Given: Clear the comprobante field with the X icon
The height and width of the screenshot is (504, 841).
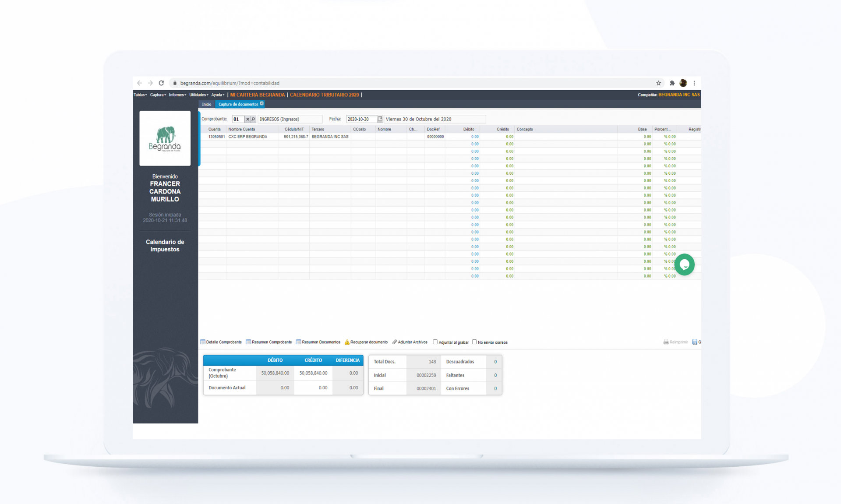Looking at the screenshot, I should click(247, 119).
